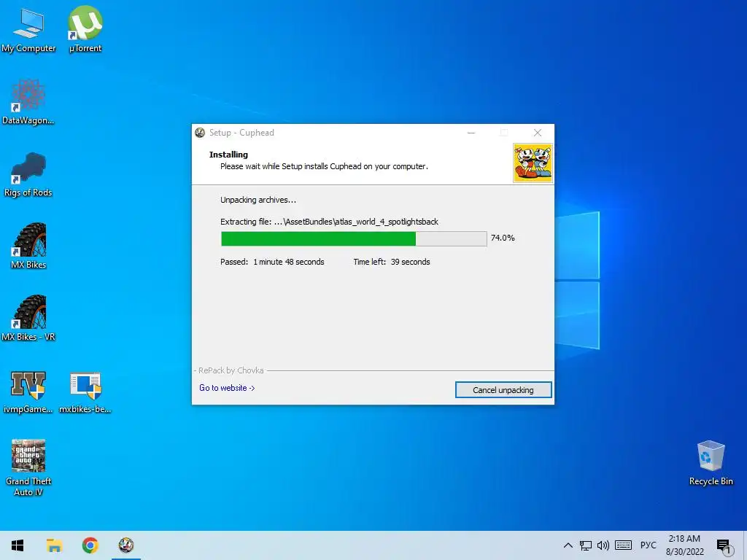Open the network status tray icon

(586, 545)
